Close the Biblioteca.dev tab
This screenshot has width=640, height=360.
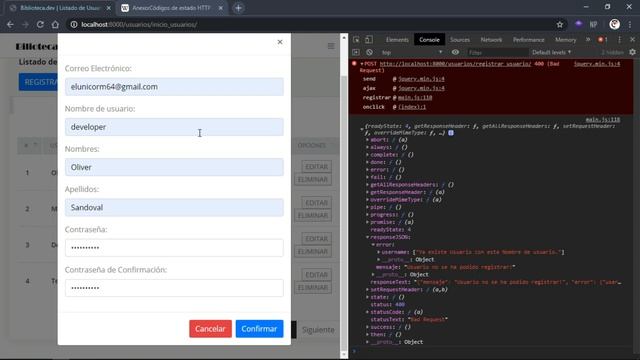click(x=109, y=8)
